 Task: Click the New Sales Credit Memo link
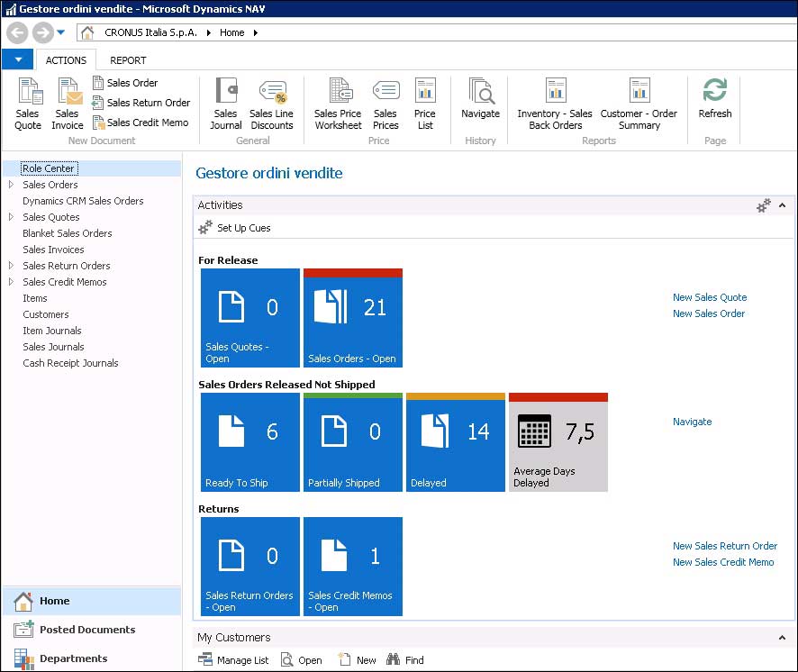click(723, 562)
